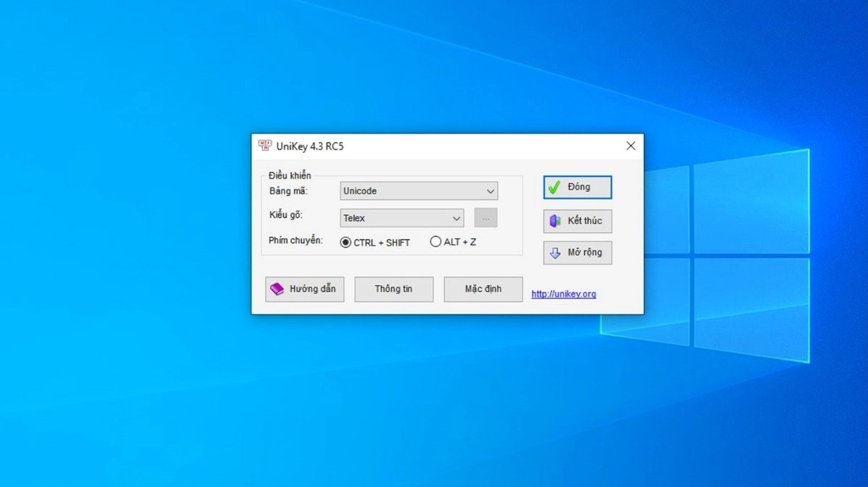Viewport: 868px width, 487px height.
Task: Reset settings with Mặc định button
Action: [x=483, y=289]
